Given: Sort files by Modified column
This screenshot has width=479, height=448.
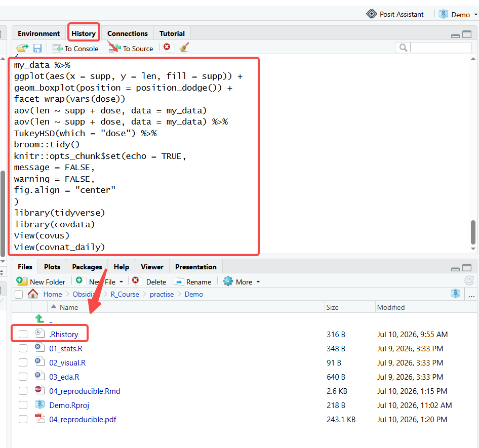Looking at the screenshot, I should click(391, 307).
